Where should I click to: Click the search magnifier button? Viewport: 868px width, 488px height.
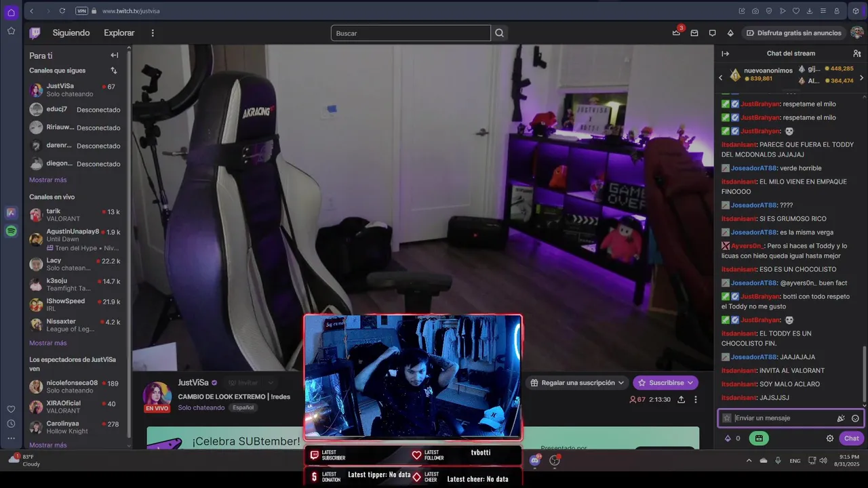[500, 33]
